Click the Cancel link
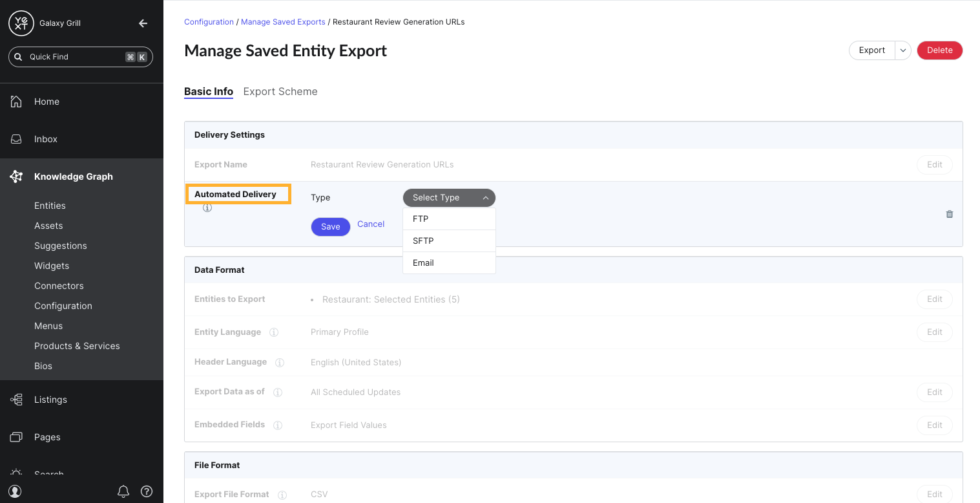Image resolution: width=980 pixels, height=503 pixels. (x=371, y=224)
